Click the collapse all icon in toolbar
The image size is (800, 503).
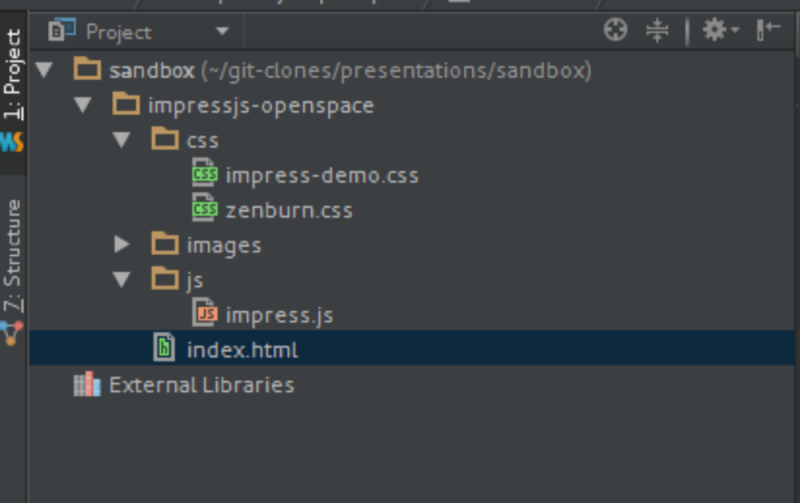[x=657, y=31]
